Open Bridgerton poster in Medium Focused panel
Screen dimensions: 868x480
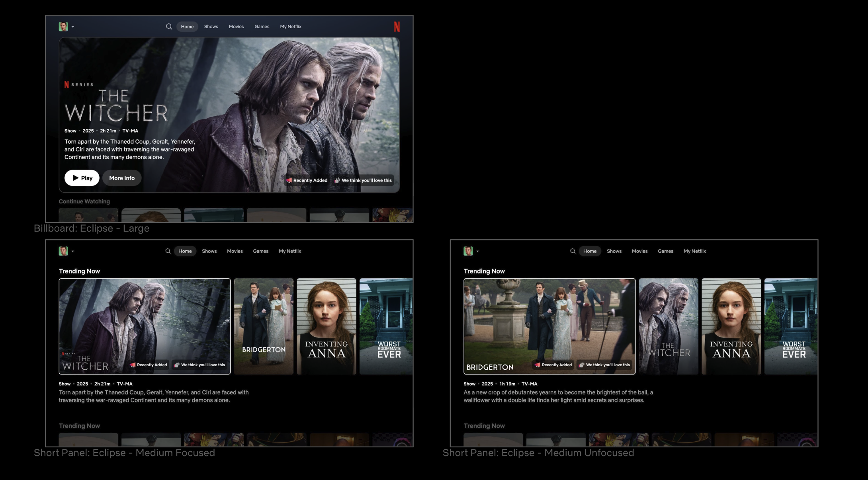pos(264,326)
